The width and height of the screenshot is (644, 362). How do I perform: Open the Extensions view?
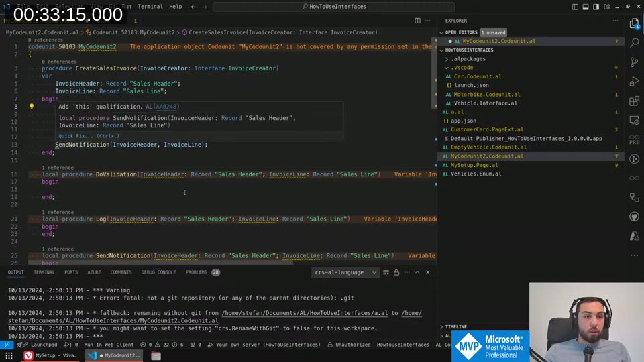click(634, 101)
